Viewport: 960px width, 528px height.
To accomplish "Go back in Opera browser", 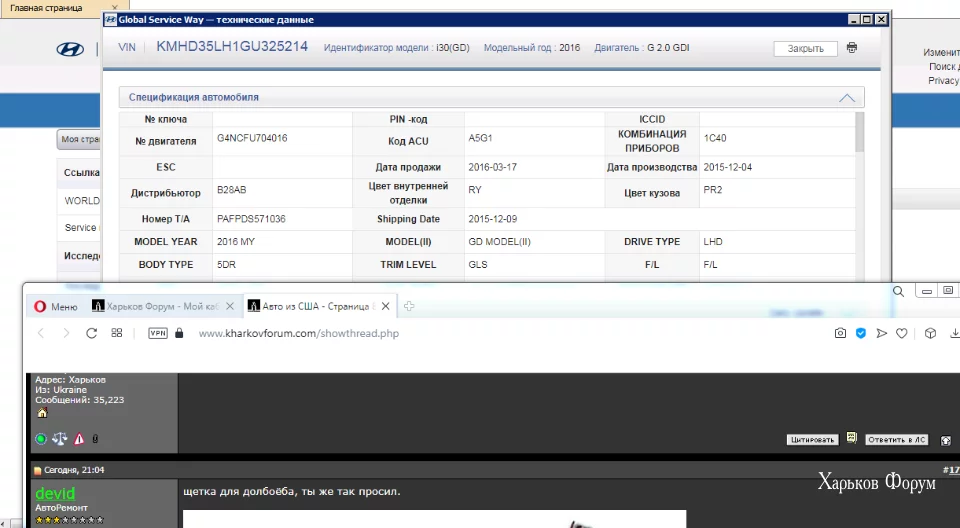I will coord(41,333).
